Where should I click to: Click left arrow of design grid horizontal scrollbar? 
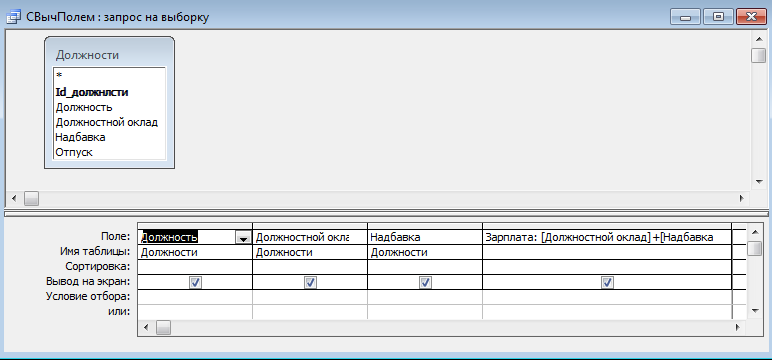(x=146, y=327)
